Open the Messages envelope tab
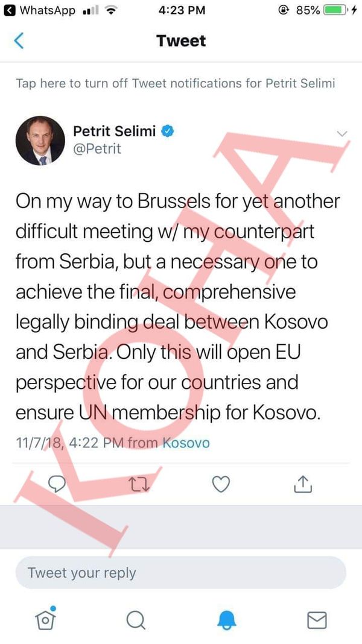This screenshot has width=362, height=644. point(317,620)
